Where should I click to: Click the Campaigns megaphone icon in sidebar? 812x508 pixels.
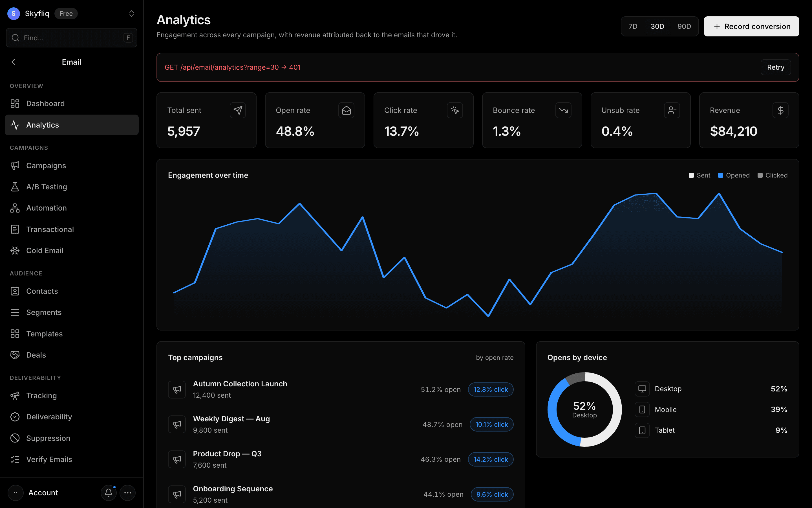[15, 166]
